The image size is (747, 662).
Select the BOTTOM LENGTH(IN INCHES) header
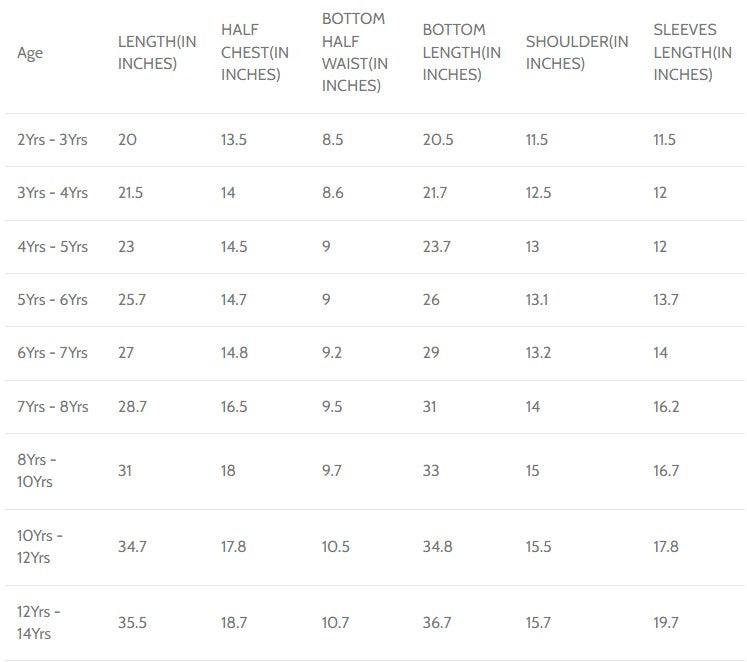[x=461, y=53]
